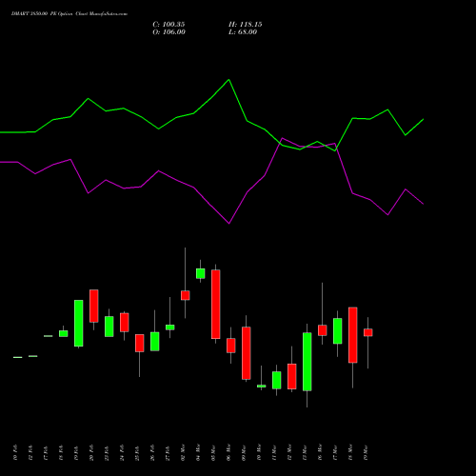Image resolution: width=476 pixels, height=476 pixels.
Task: Click the 26 Feb date label
Action: (x=152, y=452)
